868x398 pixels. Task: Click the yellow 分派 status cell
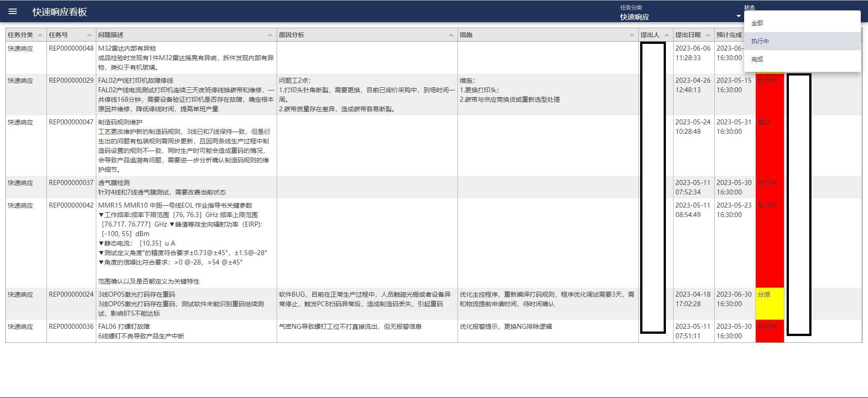coord(769,303)
